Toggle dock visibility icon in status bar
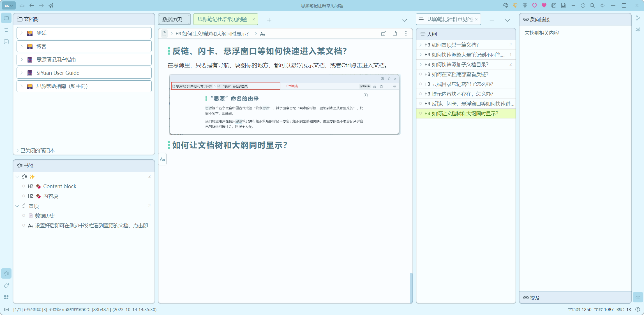 [x=7, y=309]
